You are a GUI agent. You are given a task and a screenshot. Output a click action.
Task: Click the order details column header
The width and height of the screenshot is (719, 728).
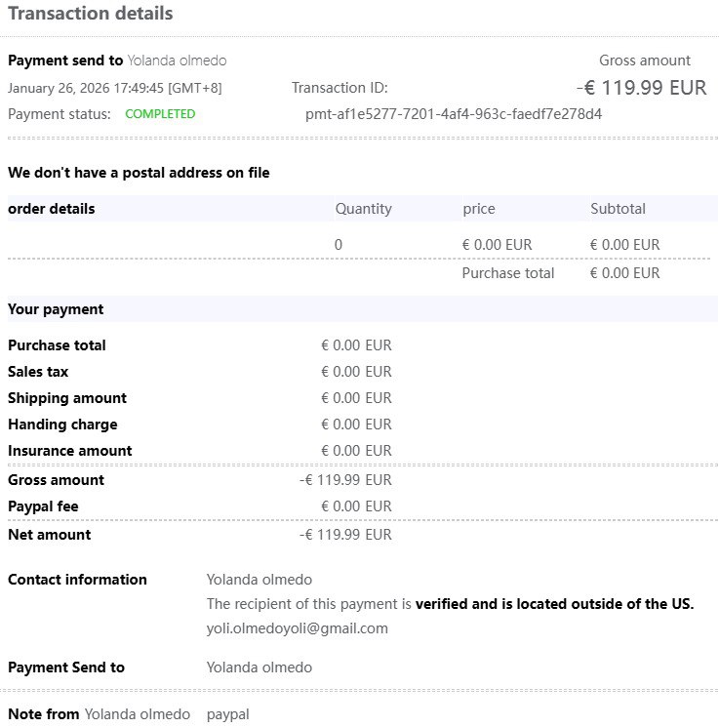tap(52, 209)
